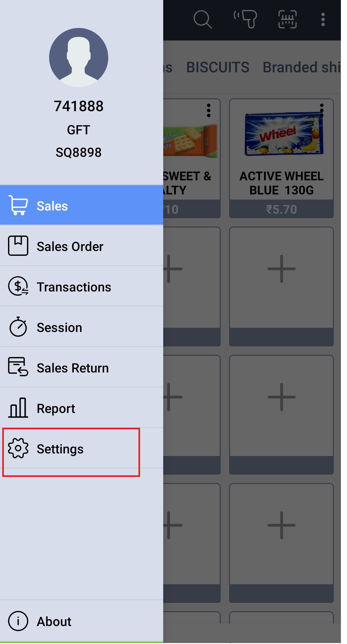Open the Session stopwatch icon
Image resolution: width=347 pixels, height=644 pixels.
point(18,327)
